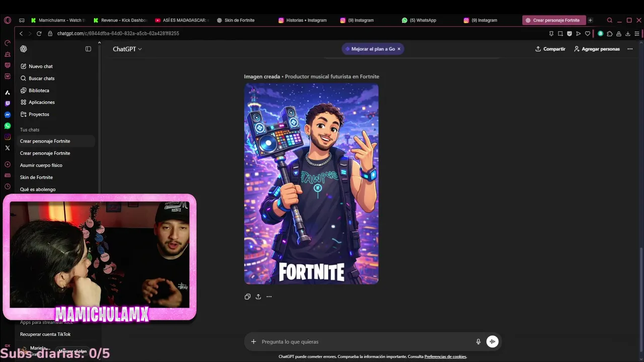This screenshot has width=644, height=362.
Task: Go back with browser back arrow
Action: pos(21,33)
